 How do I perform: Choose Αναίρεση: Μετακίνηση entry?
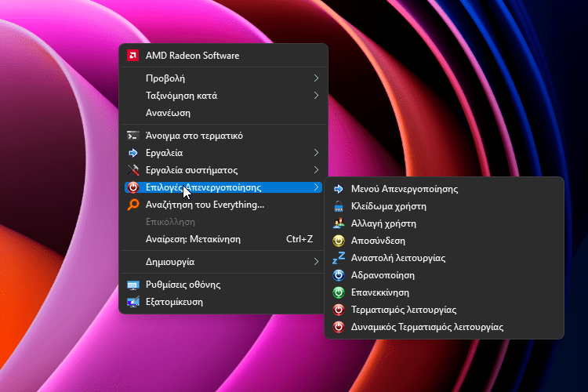pos(223,239)
